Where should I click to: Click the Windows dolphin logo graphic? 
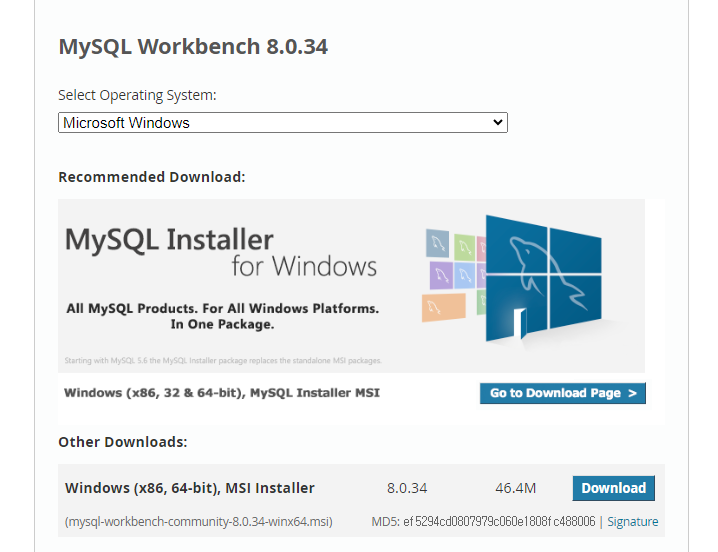click(543, 278)
